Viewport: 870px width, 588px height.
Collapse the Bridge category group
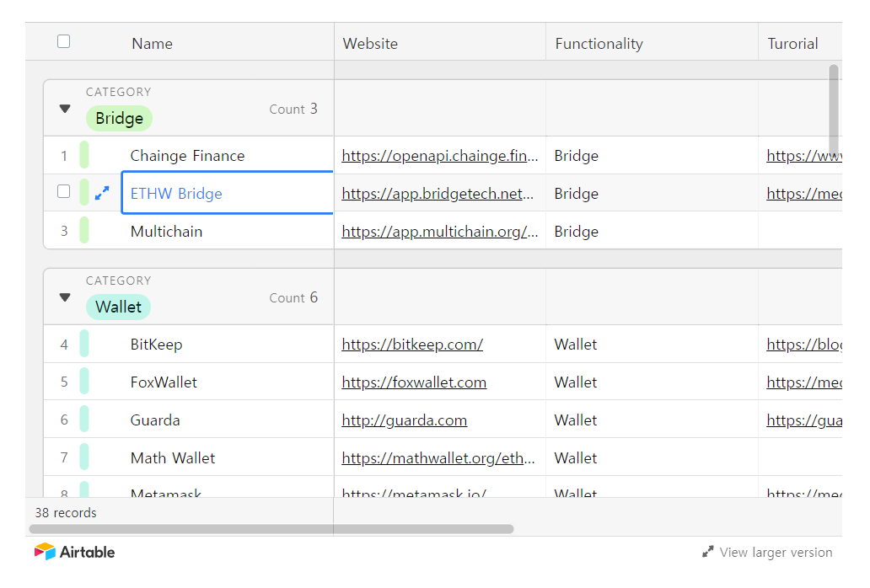pos(65,109)
